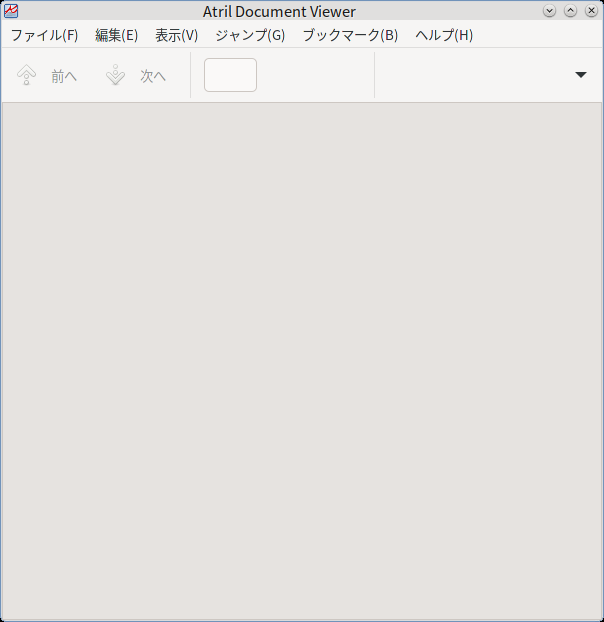Open the ジャンプ(G) menu
Image resolution: width=604 pixels, height=622 pixels.
click(x=250, y=35)
